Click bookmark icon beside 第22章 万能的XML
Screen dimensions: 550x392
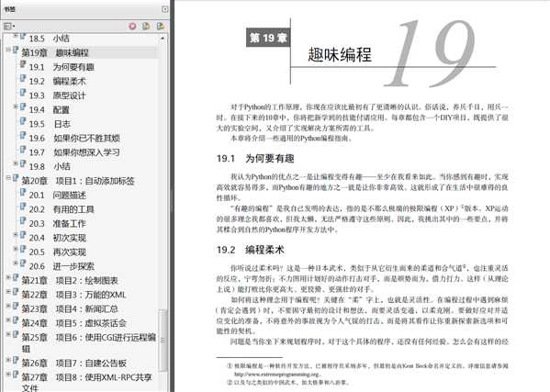[16, 292]
